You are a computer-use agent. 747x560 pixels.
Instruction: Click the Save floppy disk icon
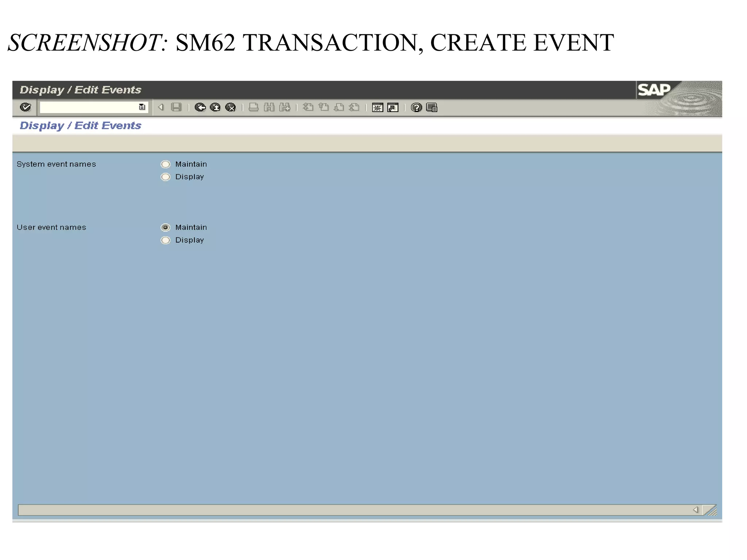tap(176, 107)
